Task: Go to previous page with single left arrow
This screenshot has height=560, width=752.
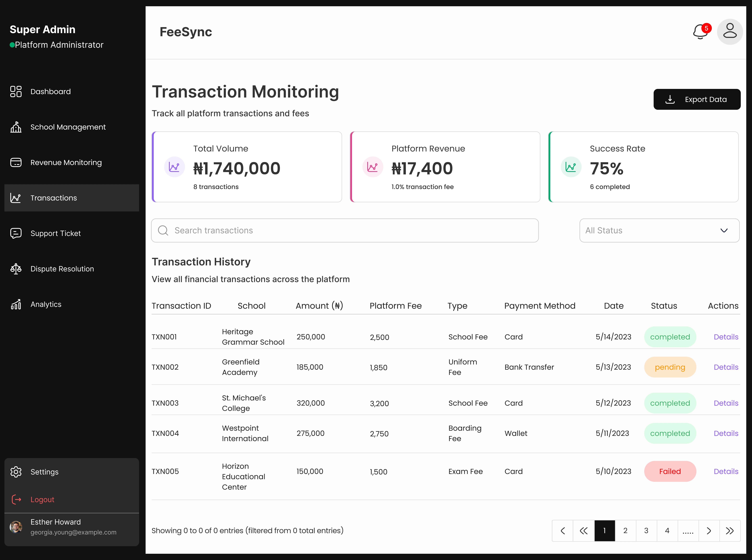Action: (563, 531)
